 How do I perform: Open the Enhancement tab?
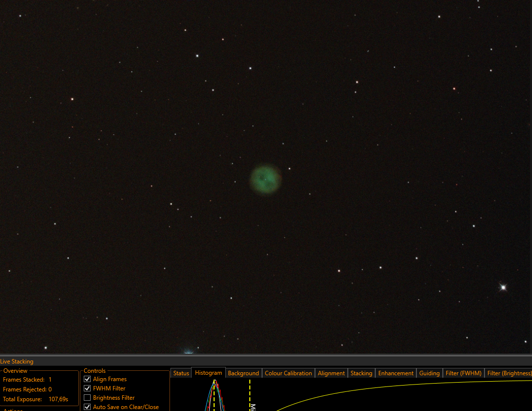point(396,373)
